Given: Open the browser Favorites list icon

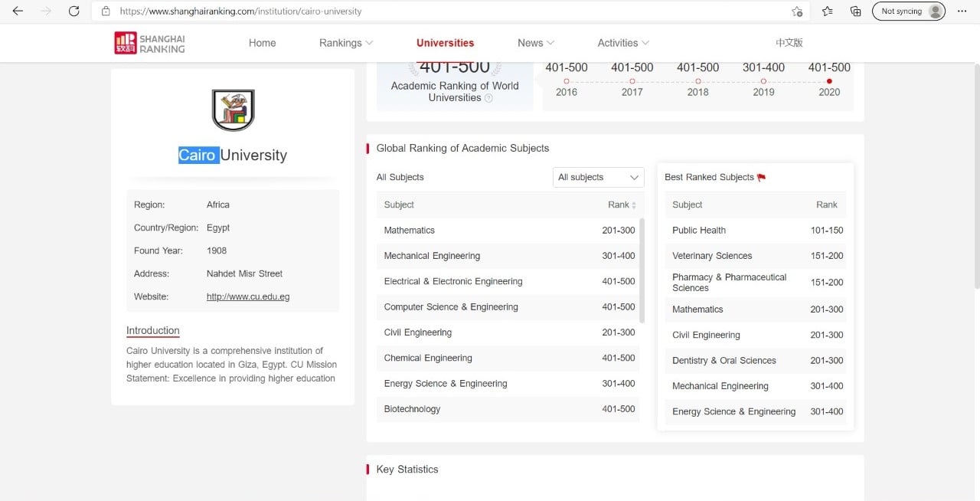Looking at the screenshot, I should coord(828,11).
